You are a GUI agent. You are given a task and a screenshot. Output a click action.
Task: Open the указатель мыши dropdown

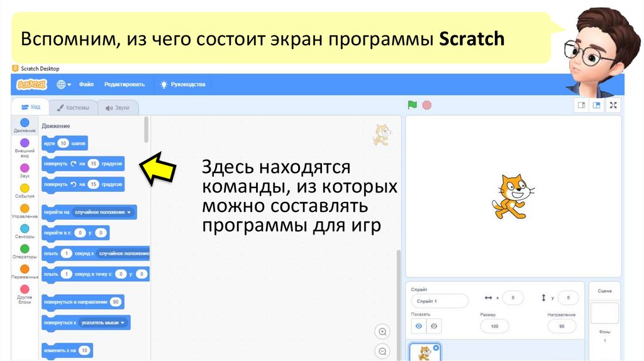point(103,323)
